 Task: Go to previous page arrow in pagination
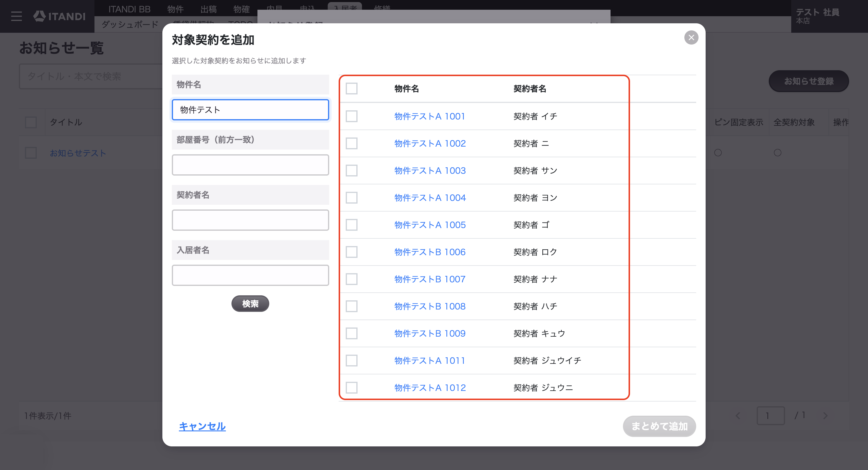[738, 416]
